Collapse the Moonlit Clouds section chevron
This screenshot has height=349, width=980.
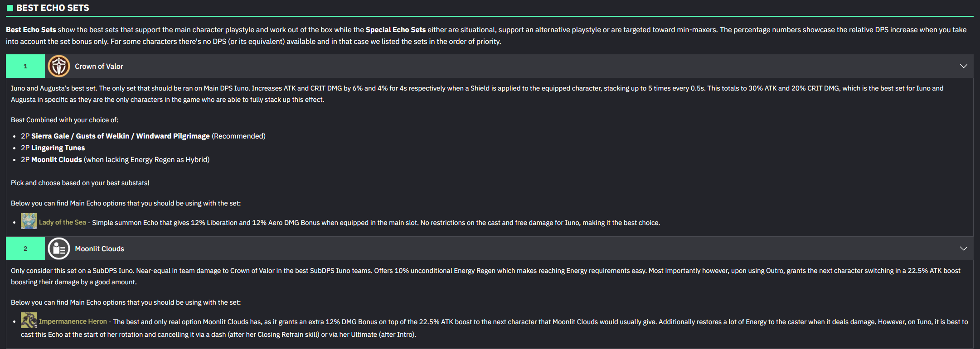963,249
